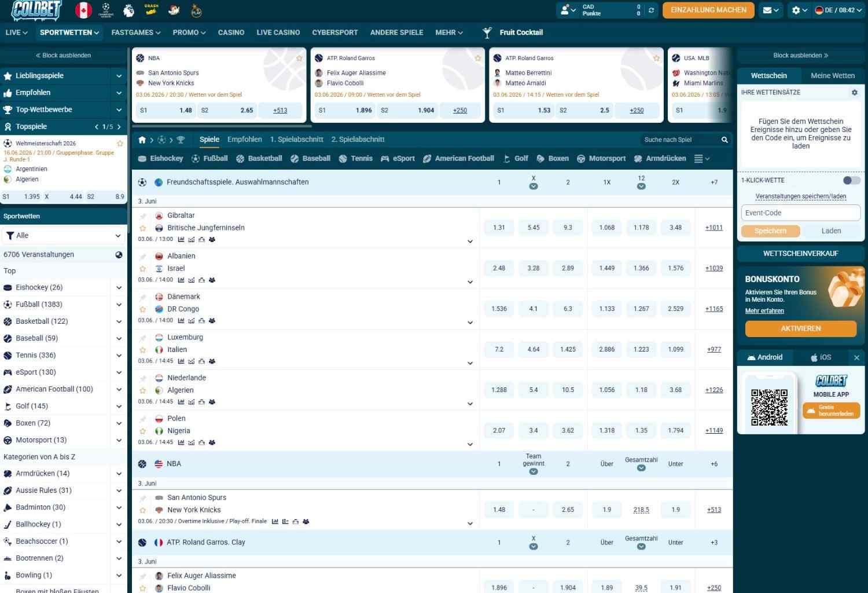Expand the Dänemark vs DR Congo row
The height and width of the screenshot is (593, 868).
point(470,323)
